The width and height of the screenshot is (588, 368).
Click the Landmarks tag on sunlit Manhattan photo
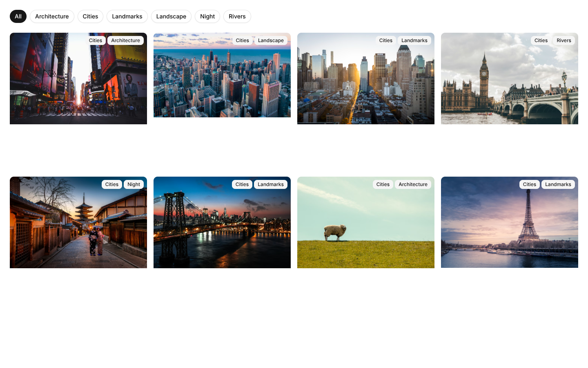coord(414,40)
